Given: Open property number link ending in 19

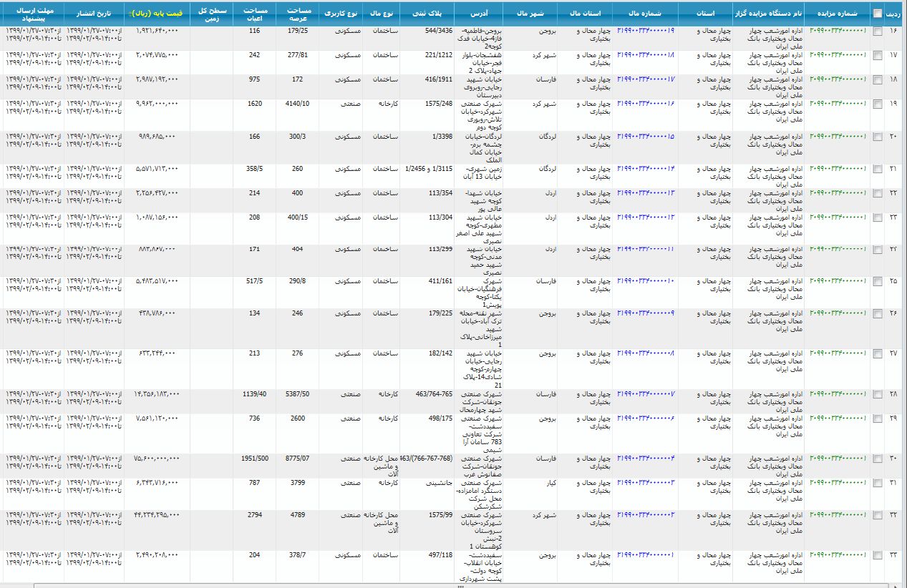Looking at the screenshot, I should pyautogui.click(x=645, y=31).
